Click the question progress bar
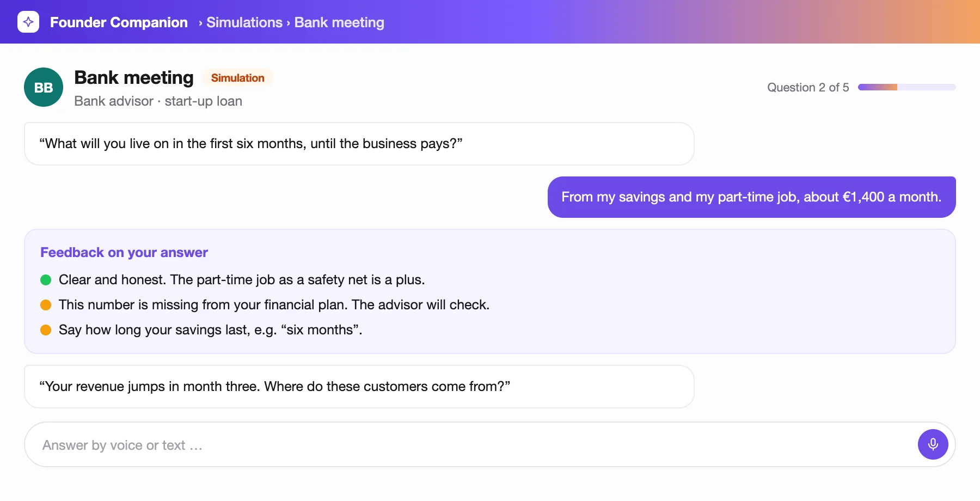The height and width of the screenshot is (501, 980). (x=906, y=87)
